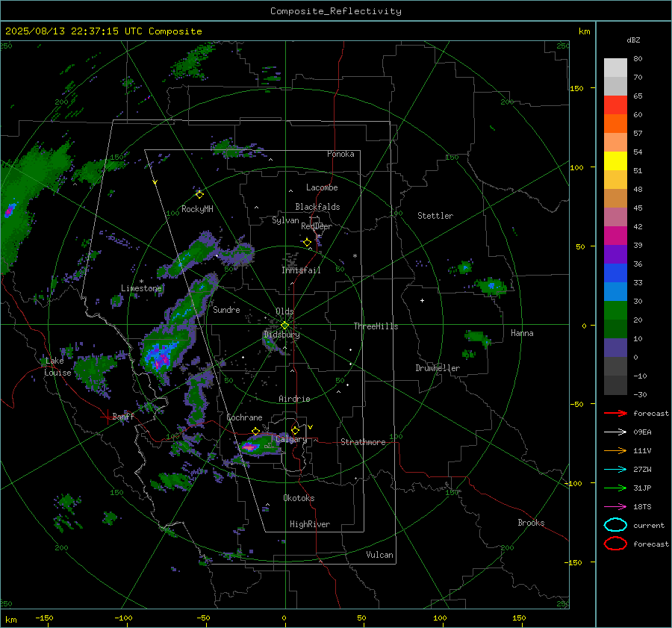Select the radar site diamond at Olds
The width and height of the screenshot is (672, 628).
pyautogui.click(x=285, y=326)
